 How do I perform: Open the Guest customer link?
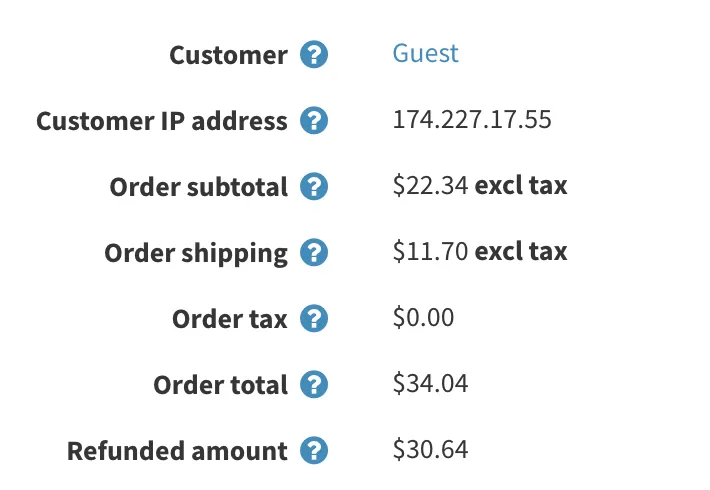425,53
